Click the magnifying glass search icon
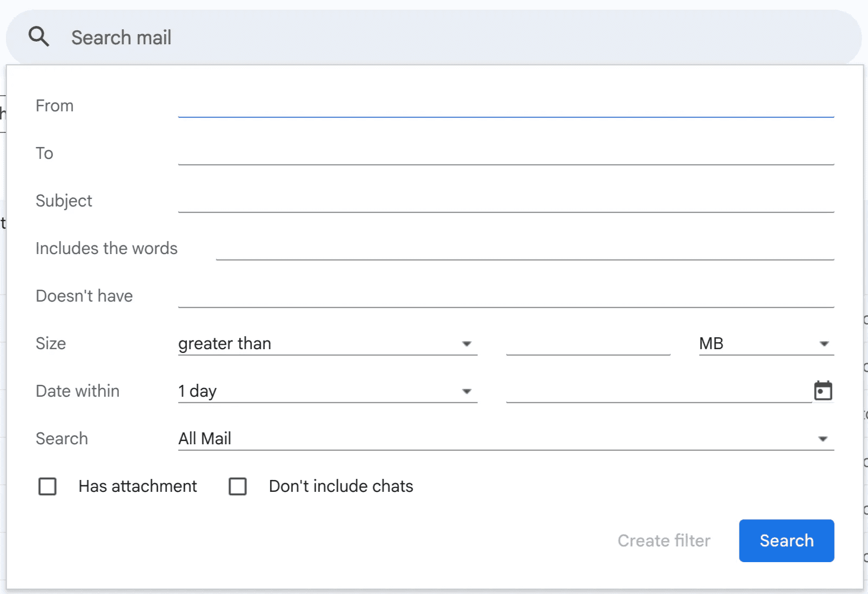Viewport: 868px width, 594px height. point(39,37)
